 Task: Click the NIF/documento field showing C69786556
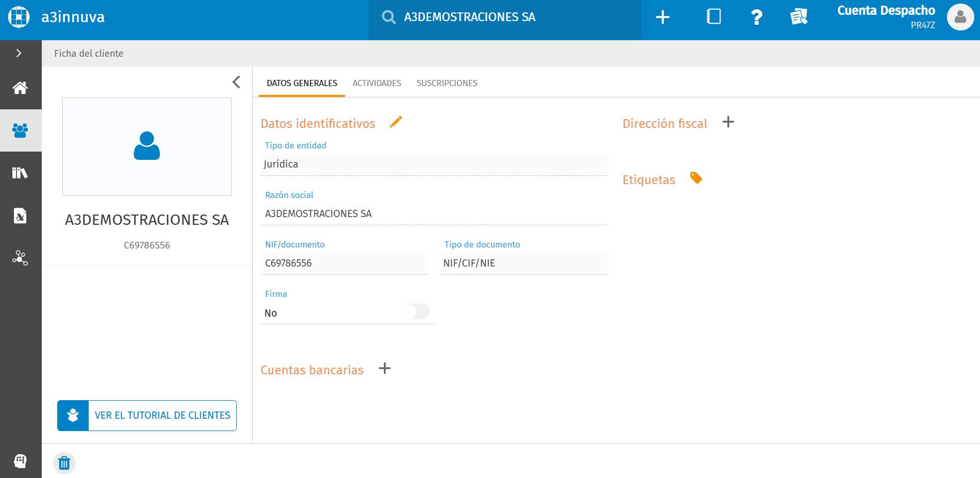(x=344, y=263)
